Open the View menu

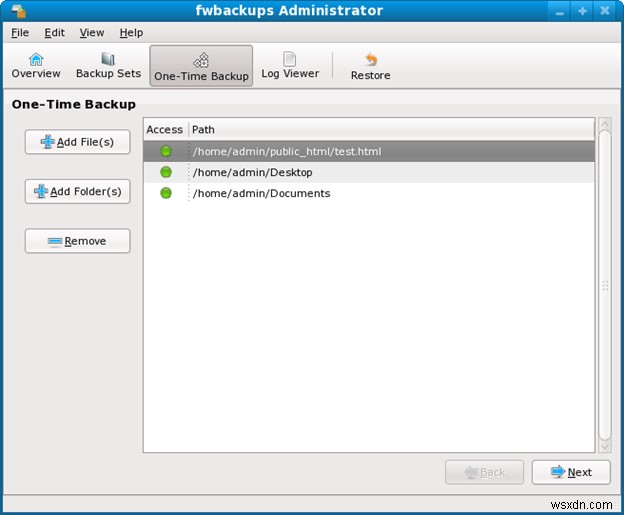[x=92, y=33]
